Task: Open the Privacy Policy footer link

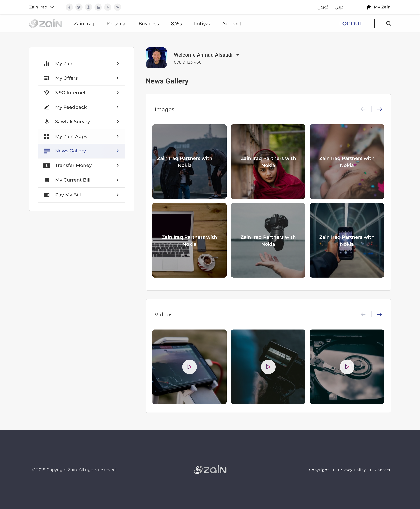Action: pyautogui.click(x=352, y=470)
